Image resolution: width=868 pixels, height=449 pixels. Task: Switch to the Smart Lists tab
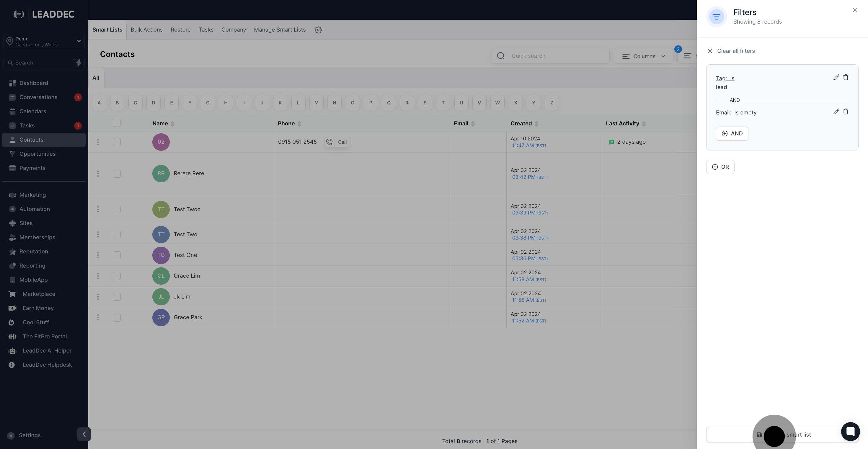point(107,30)
